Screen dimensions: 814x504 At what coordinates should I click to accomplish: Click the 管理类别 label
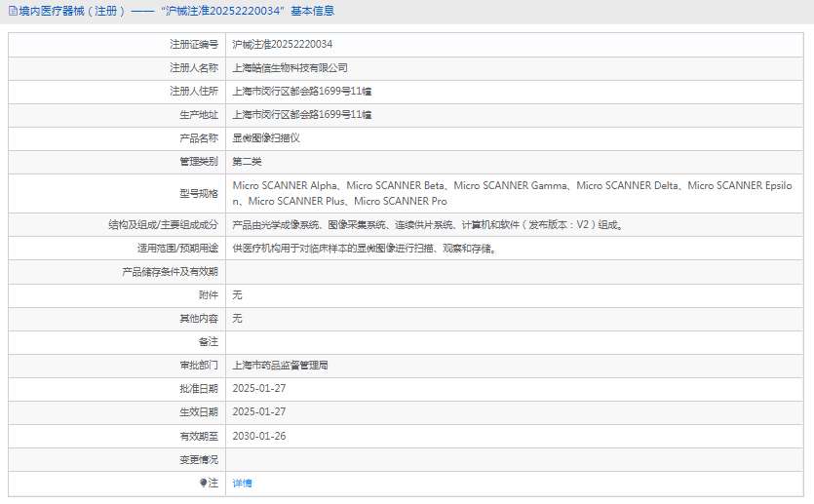click(199, 162)
